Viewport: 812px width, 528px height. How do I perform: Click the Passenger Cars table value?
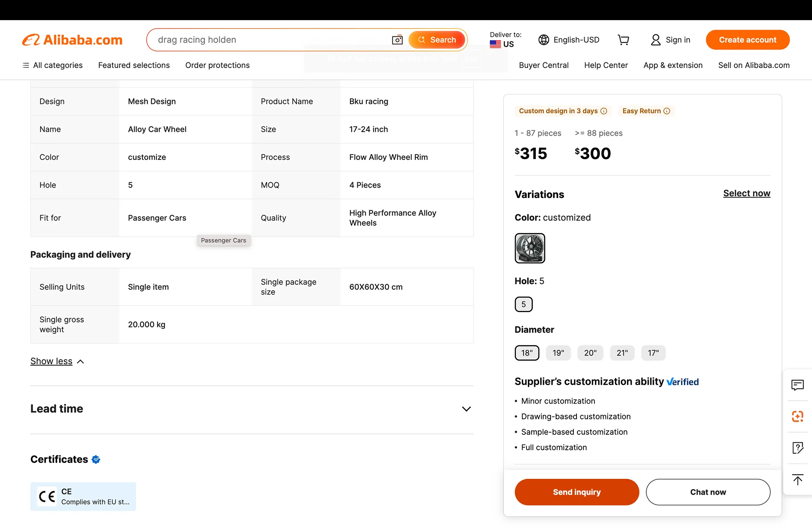(157, 218)
